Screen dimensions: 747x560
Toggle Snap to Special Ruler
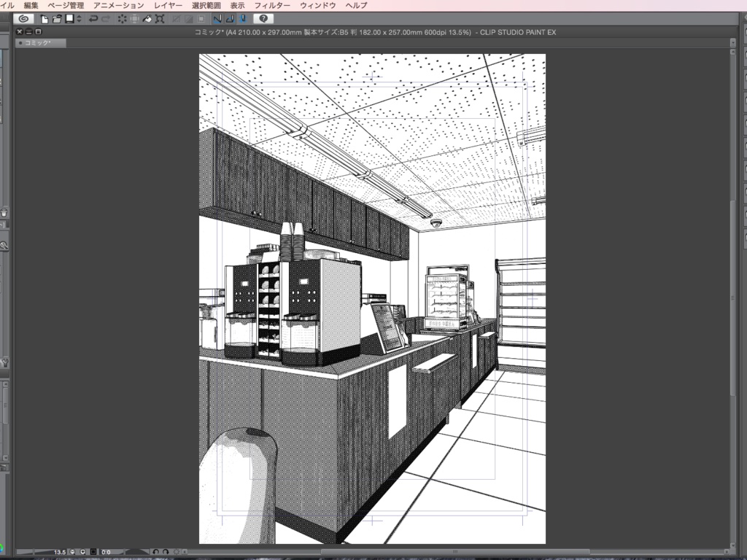coord(230,19)
